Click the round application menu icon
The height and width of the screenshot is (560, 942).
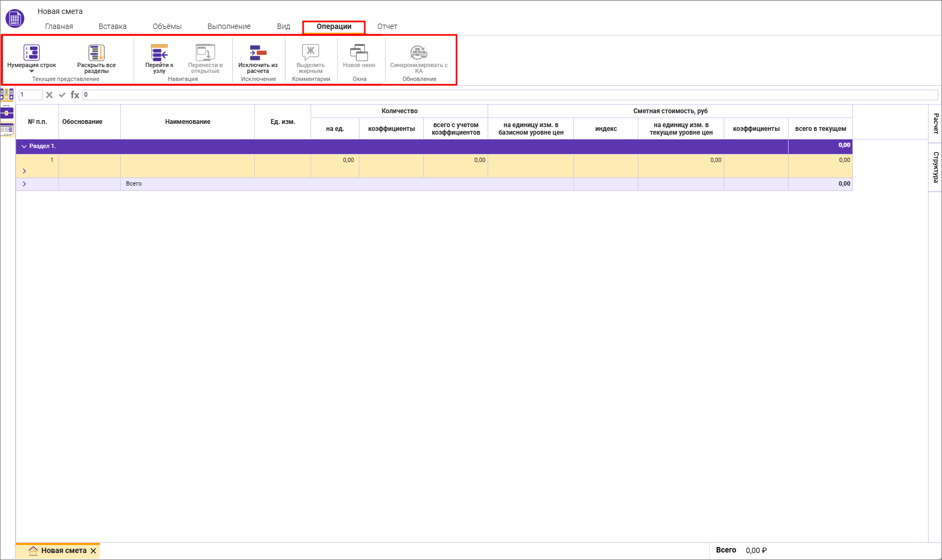pyautogui.click(x=14, y=19)
